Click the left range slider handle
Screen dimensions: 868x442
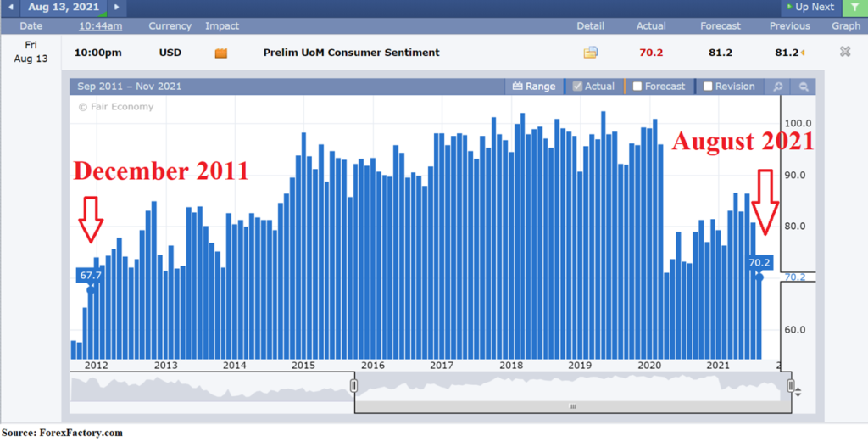pyautogui.click(x=353, y=385)
